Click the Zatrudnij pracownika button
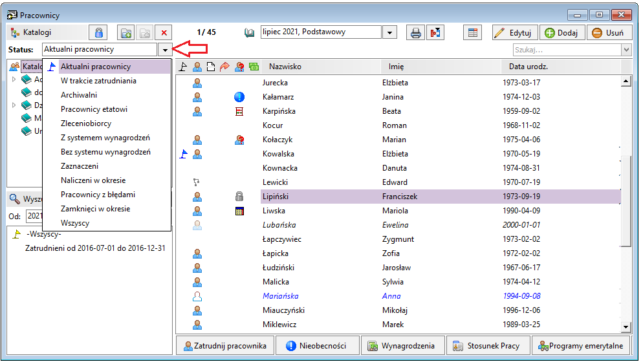Image resolution: width=643 pixels, height=364 pixels. (225, 345)
